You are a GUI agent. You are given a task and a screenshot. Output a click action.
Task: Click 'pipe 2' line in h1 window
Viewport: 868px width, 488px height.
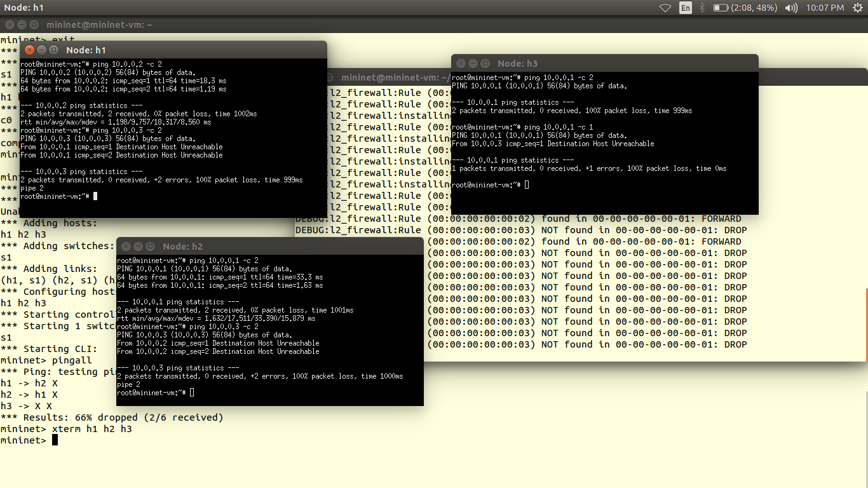(32, 188)
